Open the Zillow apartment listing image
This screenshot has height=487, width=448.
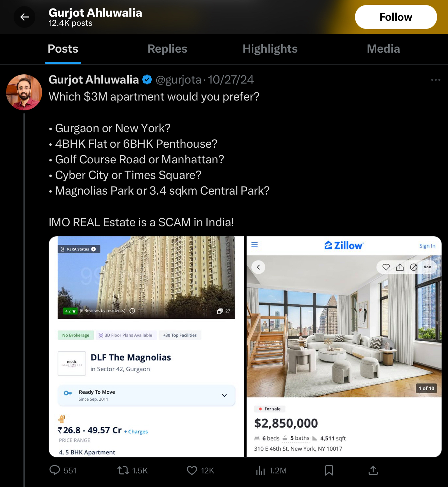(x=344, y=346)
